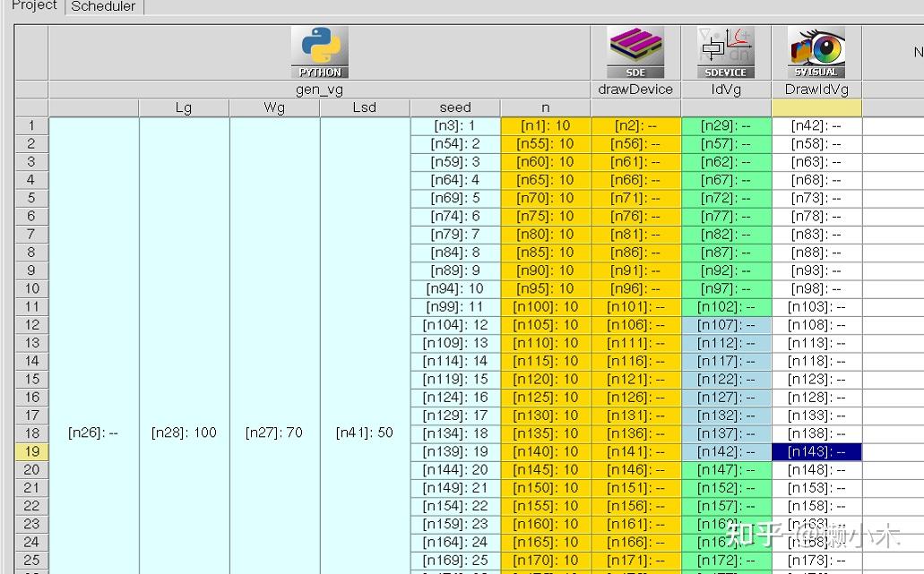Click DrawIdVg node [n128]
Viewport: 924px width, 574px height.
[x=816, y=398]
